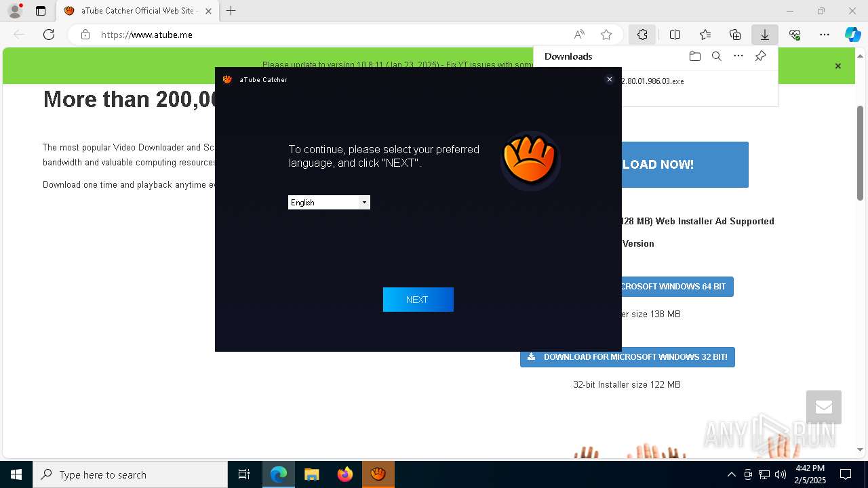Switch to aTube Catcher taskbar icon
Image resolution: width=868 pixels, height=488 pixels.
point(378,474)
